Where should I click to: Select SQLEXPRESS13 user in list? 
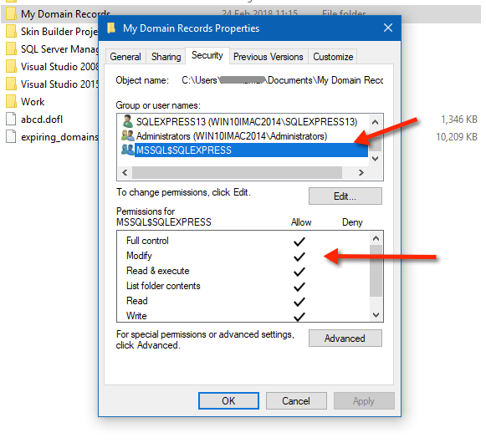pos(247,122)
